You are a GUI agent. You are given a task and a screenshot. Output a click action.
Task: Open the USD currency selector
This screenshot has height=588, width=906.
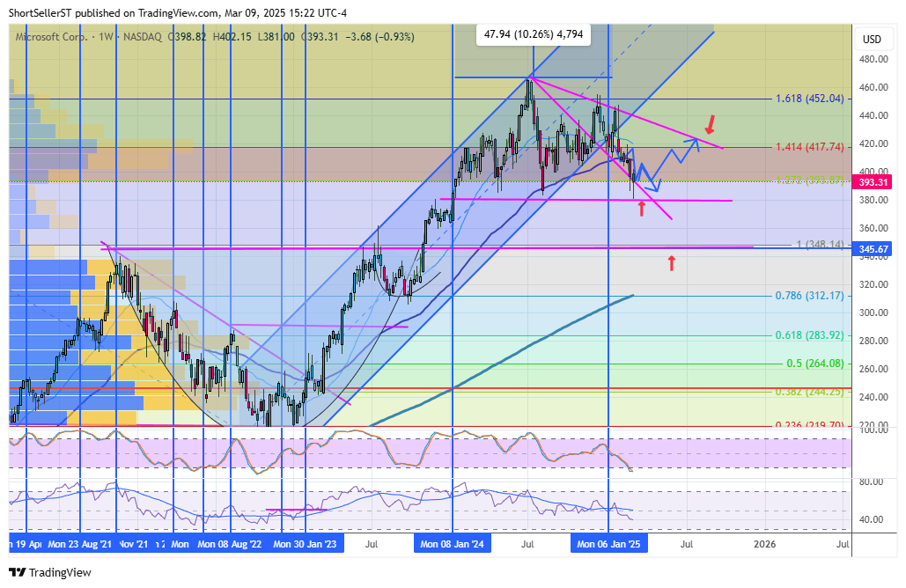point(872,40)
